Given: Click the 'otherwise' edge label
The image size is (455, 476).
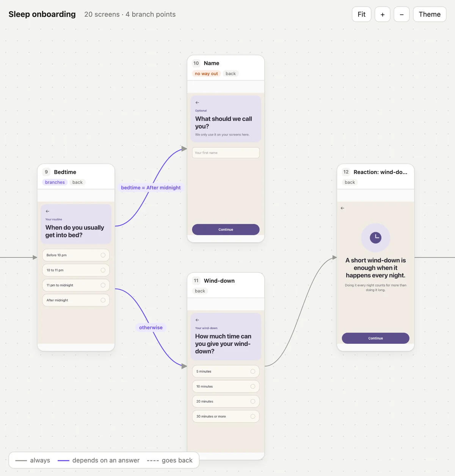Looking at the screenshot, I should point(151,328).
